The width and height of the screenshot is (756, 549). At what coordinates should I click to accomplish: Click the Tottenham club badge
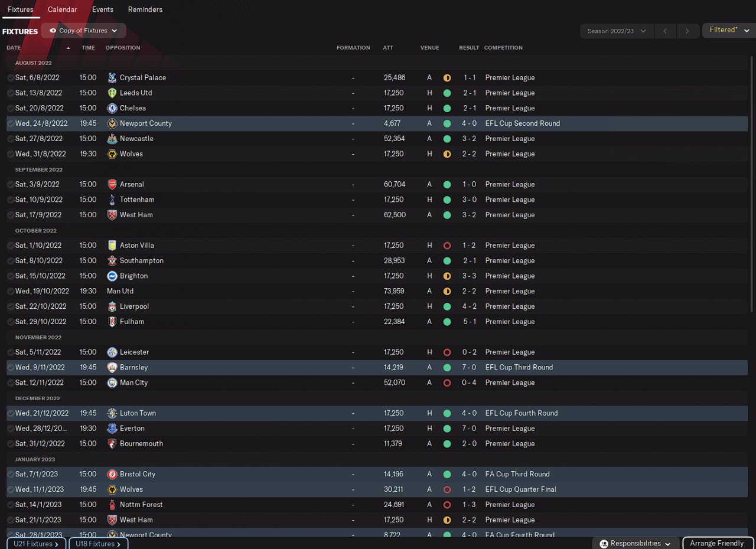tap(112, 200)
